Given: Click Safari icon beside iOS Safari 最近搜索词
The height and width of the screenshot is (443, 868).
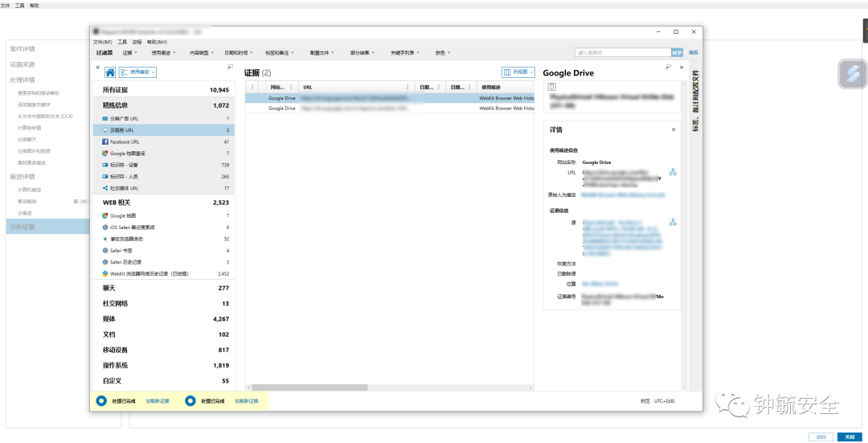Looking at the screenshot, I should tap(105, 228).
